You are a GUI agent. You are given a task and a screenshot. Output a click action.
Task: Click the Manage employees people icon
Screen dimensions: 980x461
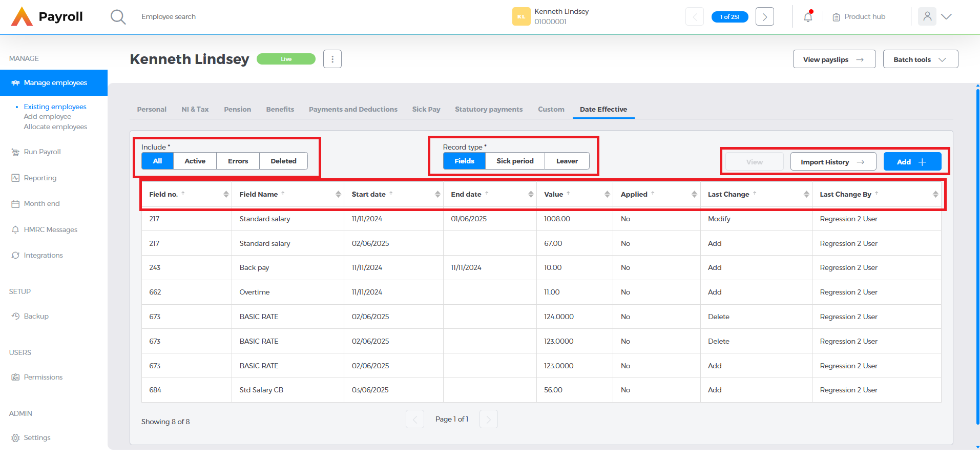tap(15, 82)
